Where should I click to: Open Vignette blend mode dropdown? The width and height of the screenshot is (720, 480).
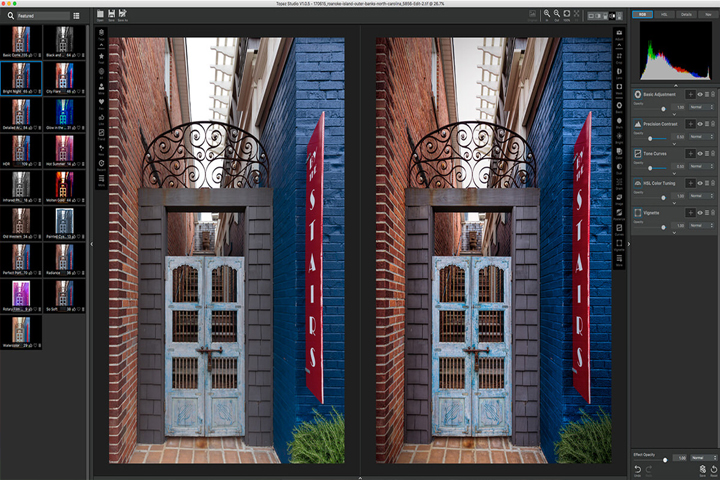click(x=702, y=226)
